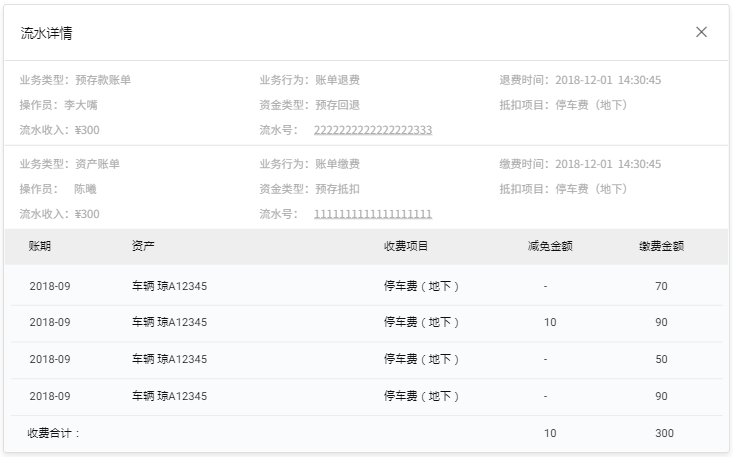Select the 收费项目 column header

click(x=406, y=246)
